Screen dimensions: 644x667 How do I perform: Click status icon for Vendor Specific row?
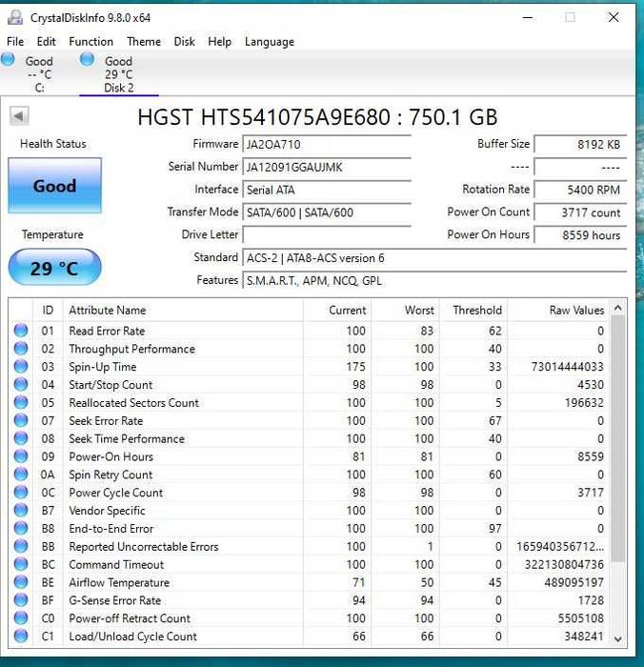21,510
